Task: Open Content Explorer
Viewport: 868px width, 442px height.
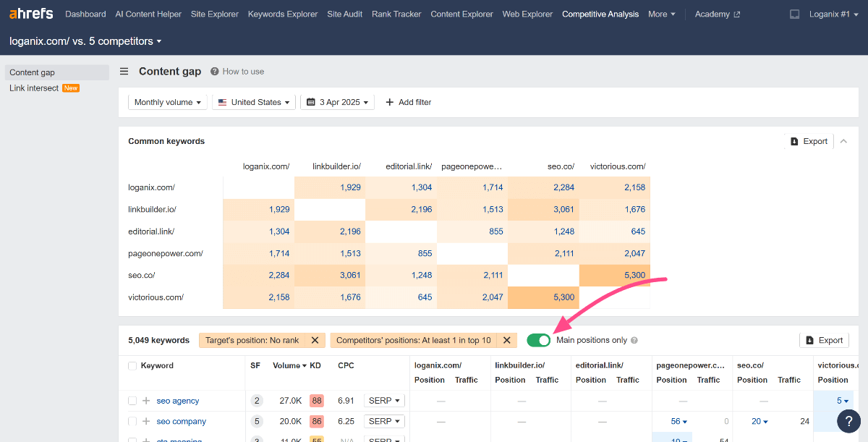Action: tap(461, 14)
